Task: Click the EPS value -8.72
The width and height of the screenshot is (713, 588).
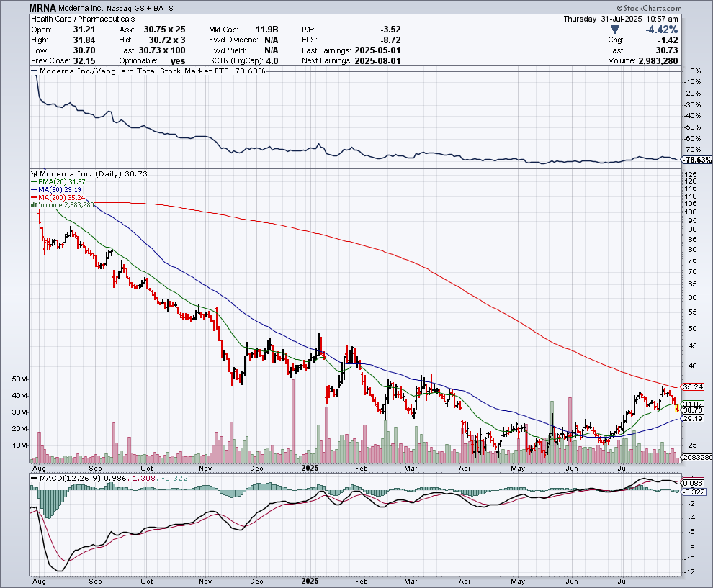Action: [x=390, y=40]
